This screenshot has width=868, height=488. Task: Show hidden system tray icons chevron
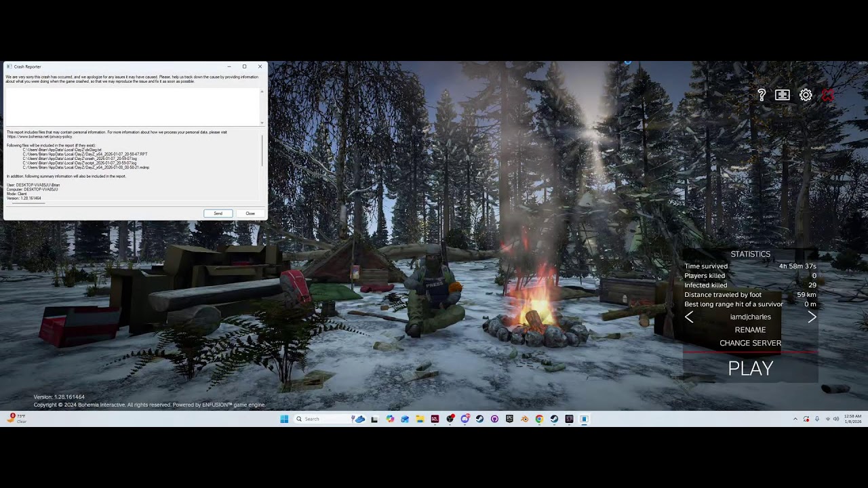[x=795, y=419]
